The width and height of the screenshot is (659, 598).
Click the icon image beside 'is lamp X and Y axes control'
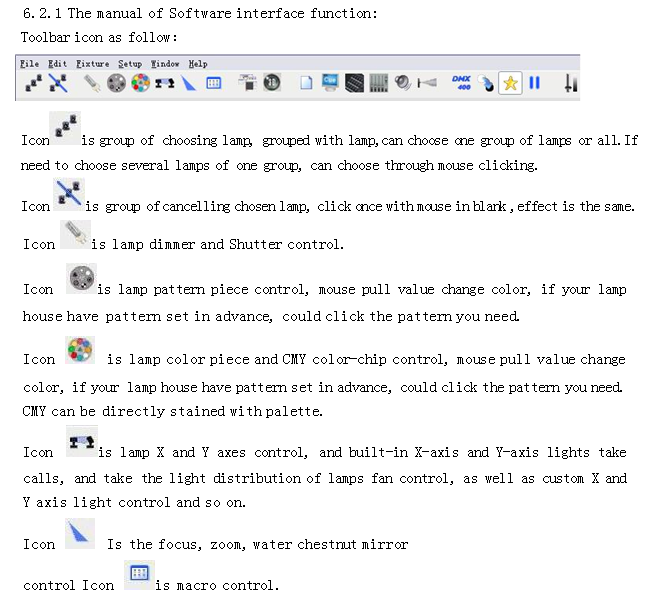tap(82, 441)
